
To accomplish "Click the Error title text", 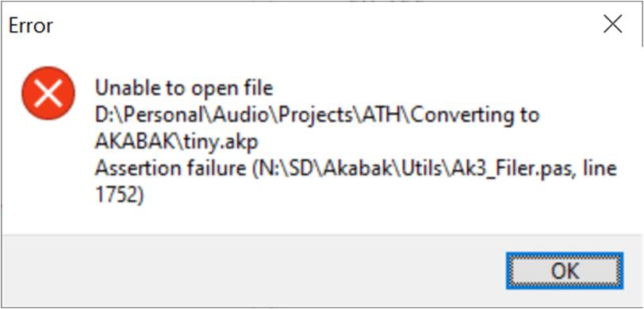I will (x=30, y=26).
